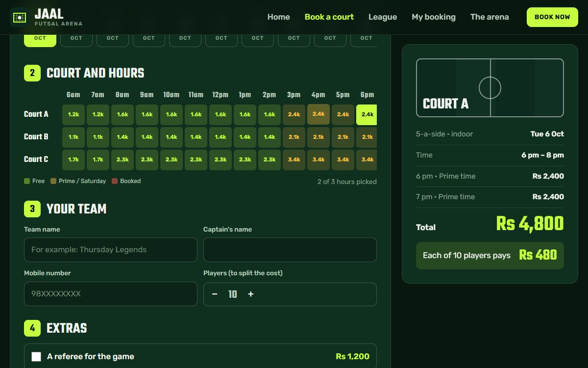Viewport: 588px width, 368px height.
Task: Click the Rs 1,200 referee price
Action: click(x=353, y=357)
